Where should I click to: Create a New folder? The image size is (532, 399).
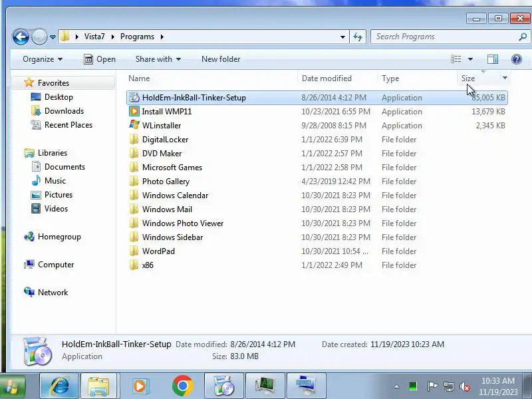point(221,59)
